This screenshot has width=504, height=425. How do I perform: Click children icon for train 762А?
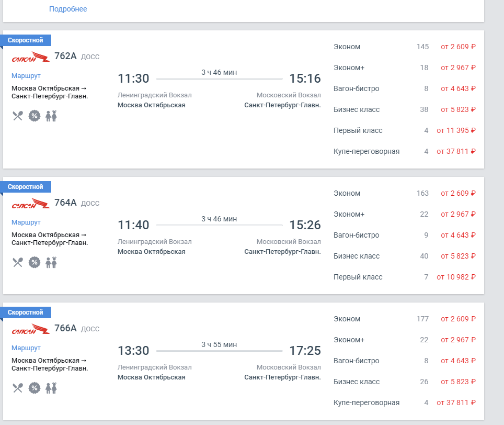[x=51, y=116]
